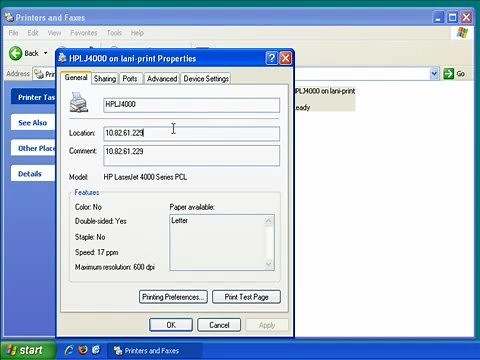Click the Printers and Faxes taskbar button

pos(155,351)
